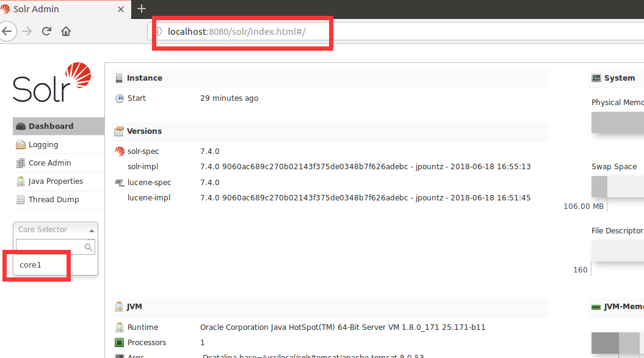Click the Processors chip icon

(120, 342)
